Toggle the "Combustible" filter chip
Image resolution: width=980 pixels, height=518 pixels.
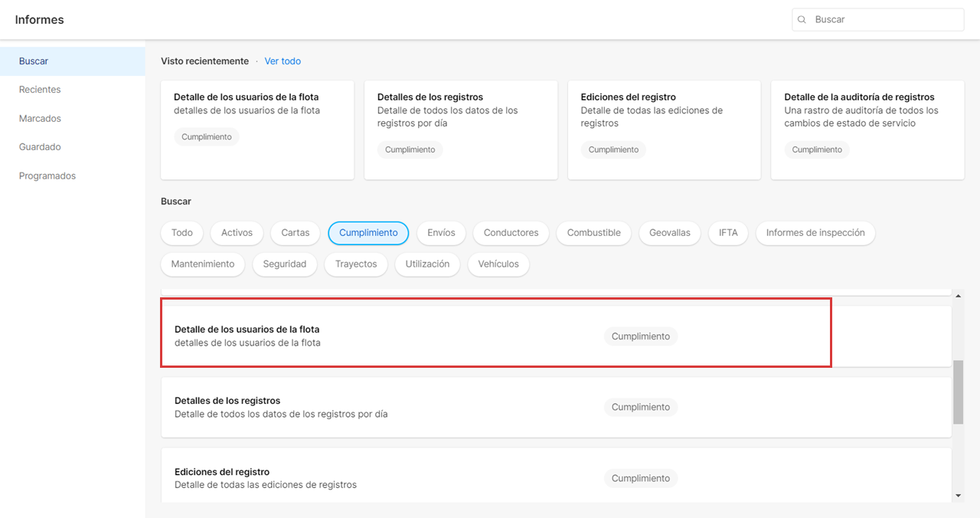[x=593, y=233]
